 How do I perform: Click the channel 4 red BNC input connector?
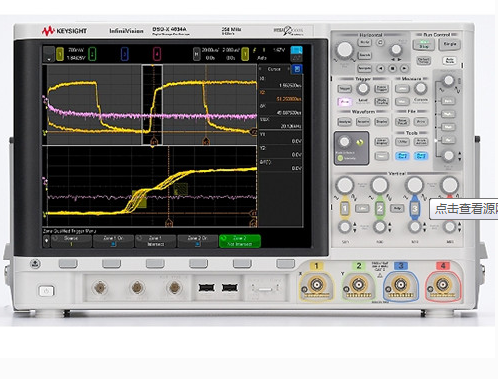tap(442, 285)
